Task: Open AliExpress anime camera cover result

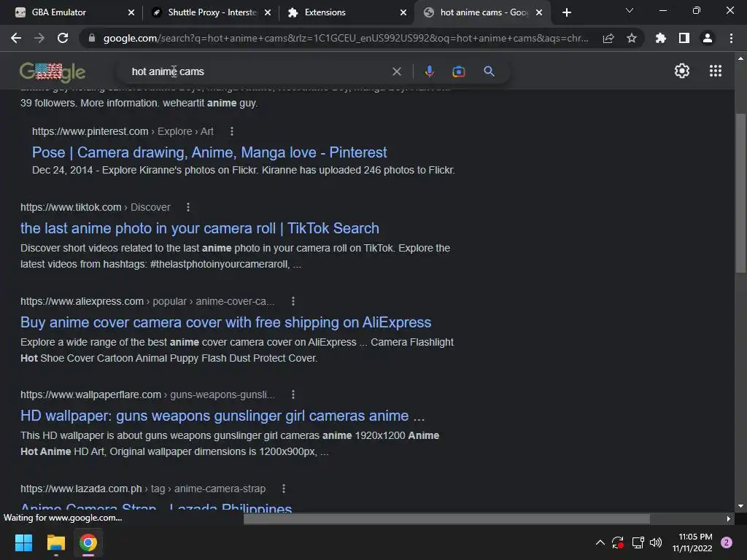Action: click(x=226, y=322)
